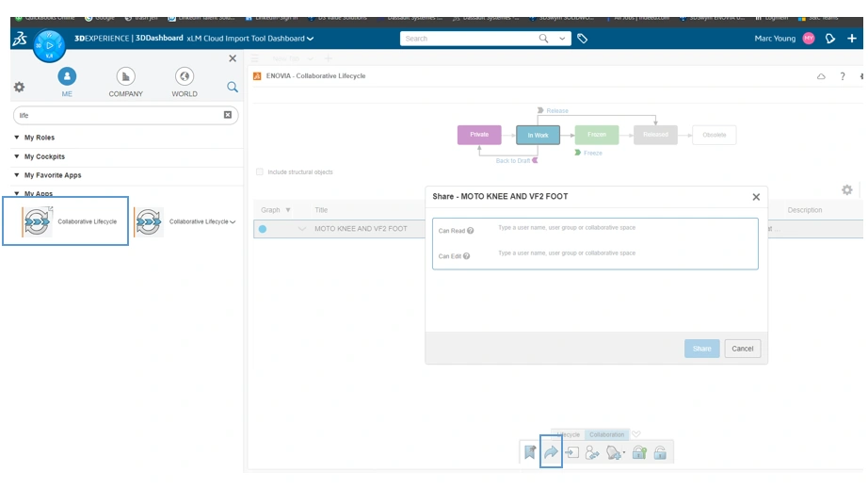This screenshot has width=868, height=489.
Task: Collapse the My Roles section
Action: pos(17,137)
